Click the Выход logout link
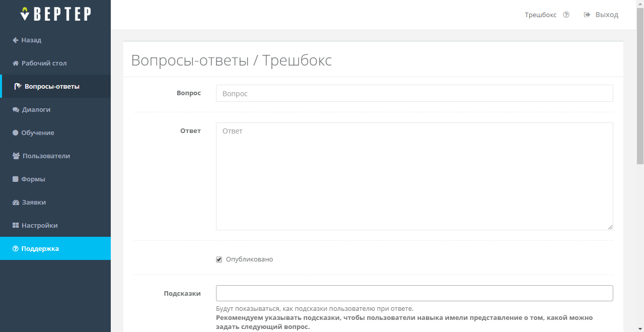644x332 pixels. coord(601,15)
